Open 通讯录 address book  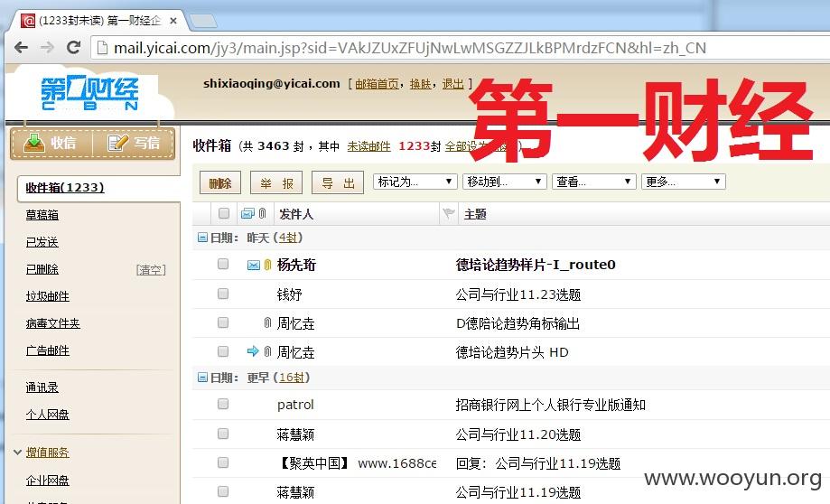(42, 387)
